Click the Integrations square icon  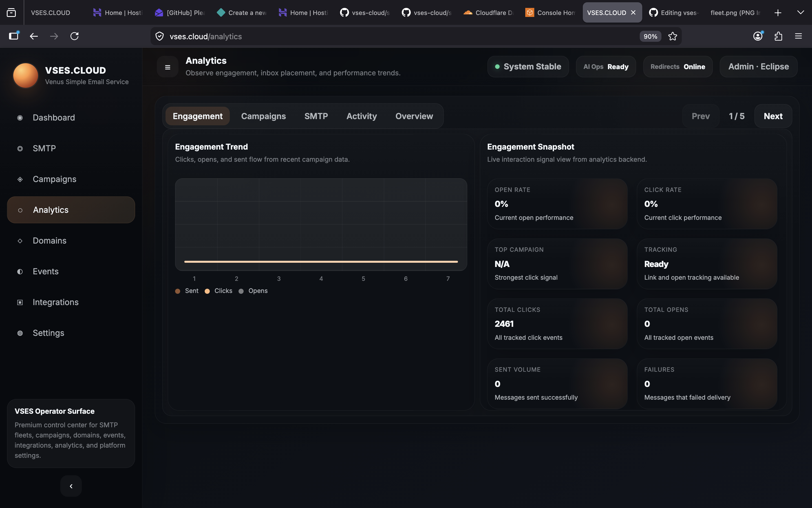pos(20,302)
